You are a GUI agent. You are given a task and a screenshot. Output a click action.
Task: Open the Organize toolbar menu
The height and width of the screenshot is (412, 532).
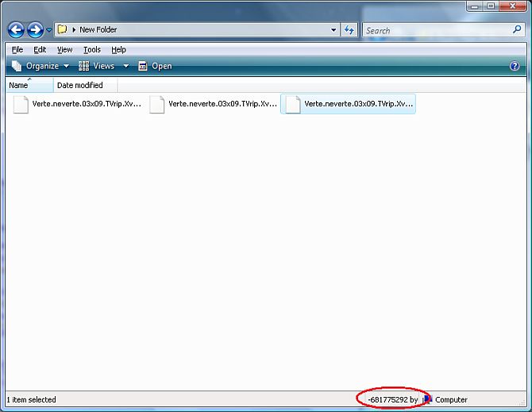40,66
